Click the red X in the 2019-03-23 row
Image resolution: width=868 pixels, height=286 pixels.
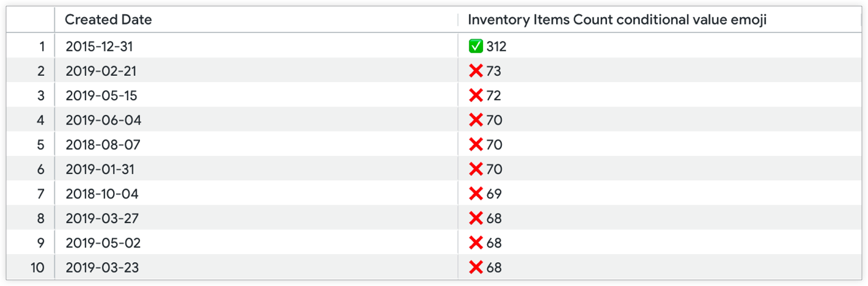coord(476,268)
